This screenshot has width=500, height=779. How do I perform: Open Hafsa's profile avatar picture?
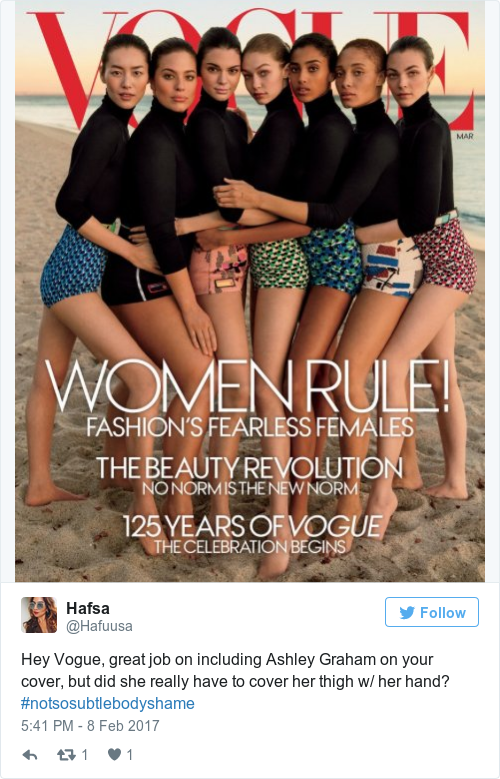tap(39, 615)
